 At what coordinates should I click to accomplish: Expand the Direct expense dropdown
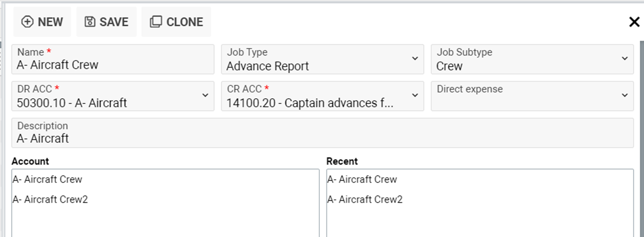tap(625, 95)
